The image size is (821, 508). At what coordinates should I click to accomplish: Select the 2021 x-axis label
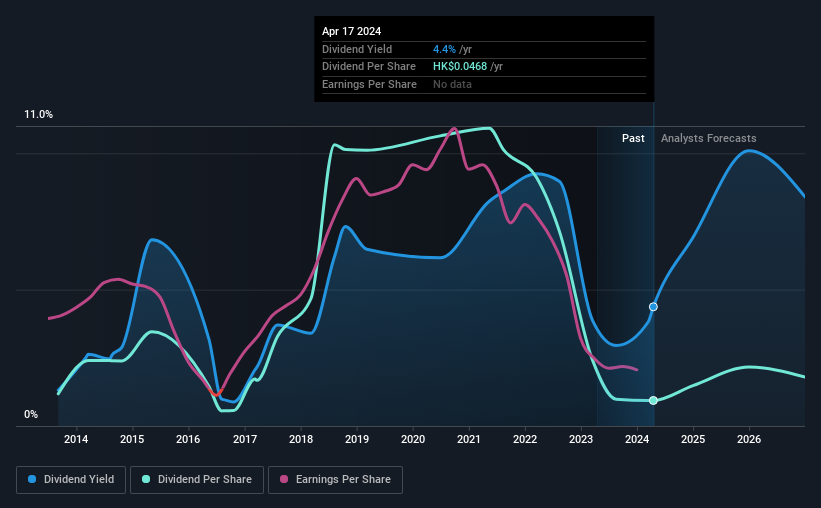(x=469, y=439)
